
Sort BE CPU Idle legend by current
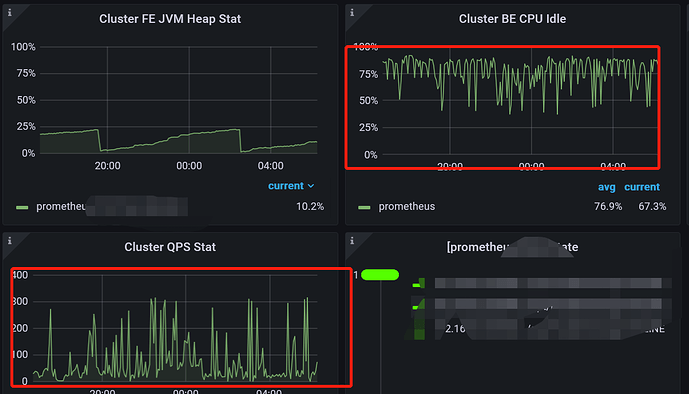tap(642, 187)
